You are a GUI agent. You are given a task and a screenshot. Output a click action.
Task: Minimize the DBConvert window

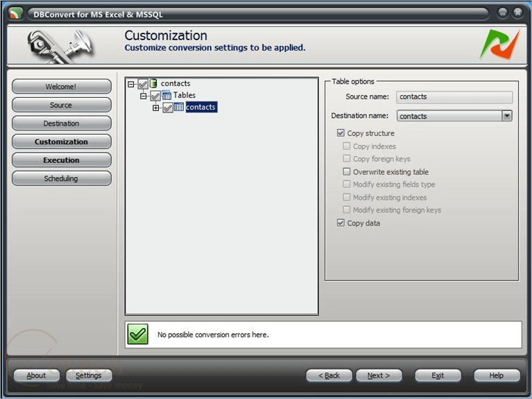tap(502, 13)
